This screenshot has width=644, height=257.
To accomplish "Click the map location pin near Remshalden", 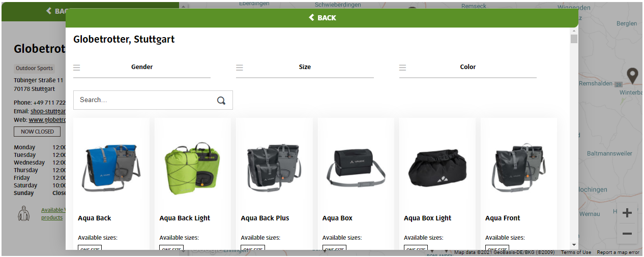I will tap(633, 76).
